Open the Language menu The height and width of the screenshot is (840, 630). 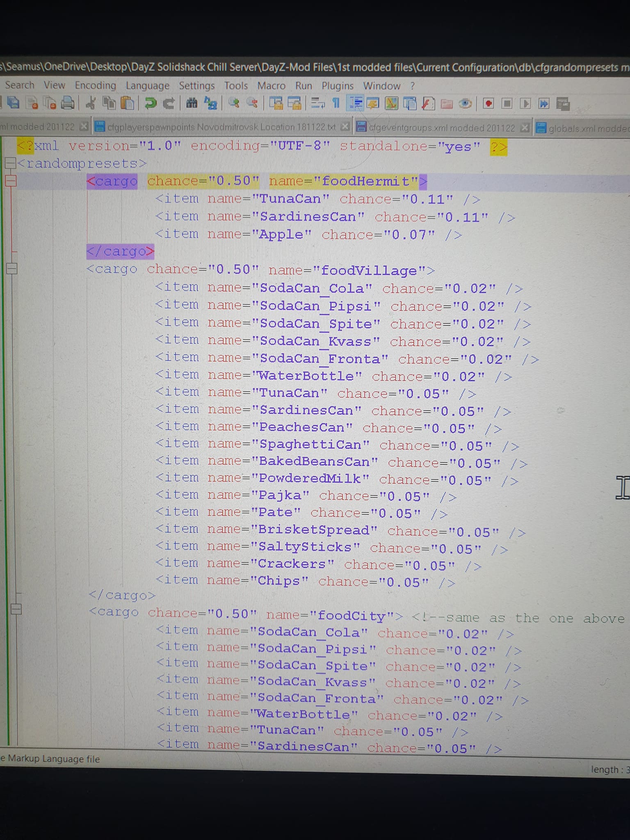click(x=147, y=86)
